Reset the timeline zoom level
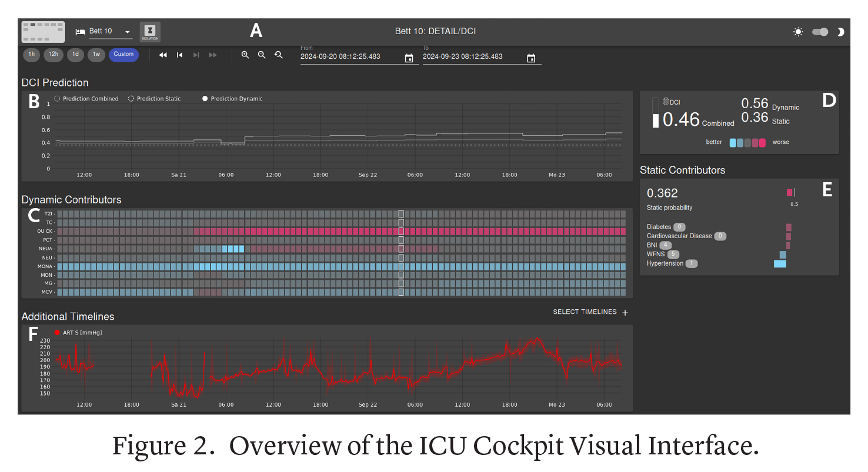 (x=279, y=55)
